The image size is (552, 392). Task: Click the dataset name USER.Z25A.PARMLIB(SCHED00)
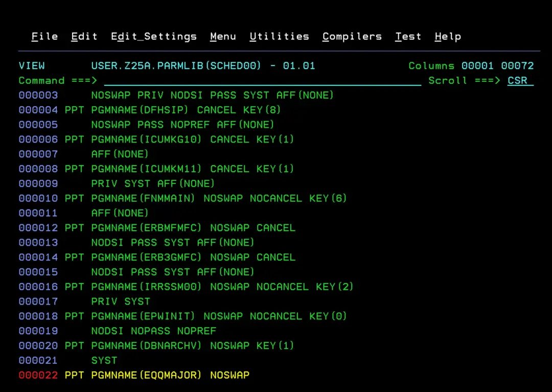point(176,66)
